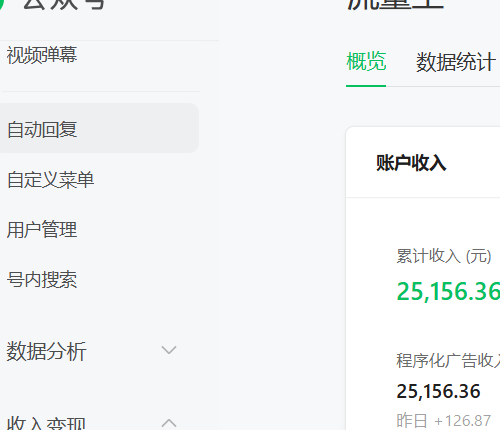Collapse the 收入变现 chevron arrow
This screenshot has width=500, height=430.
[169, 423]
